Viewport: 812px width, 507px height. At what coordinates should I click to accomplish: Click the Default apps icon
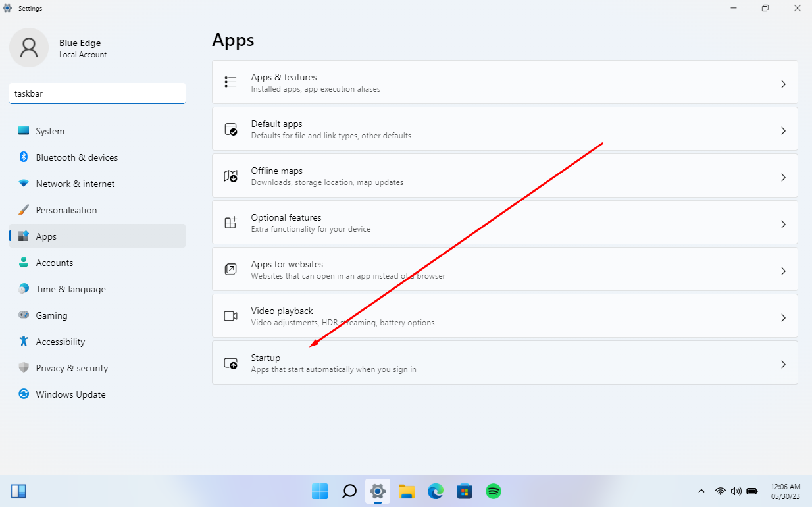click(x=230, y=129)
